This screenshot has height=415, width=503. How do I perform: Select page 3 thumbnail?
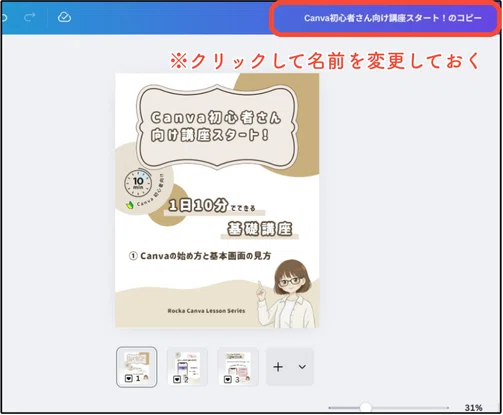(x=238, y=367)
